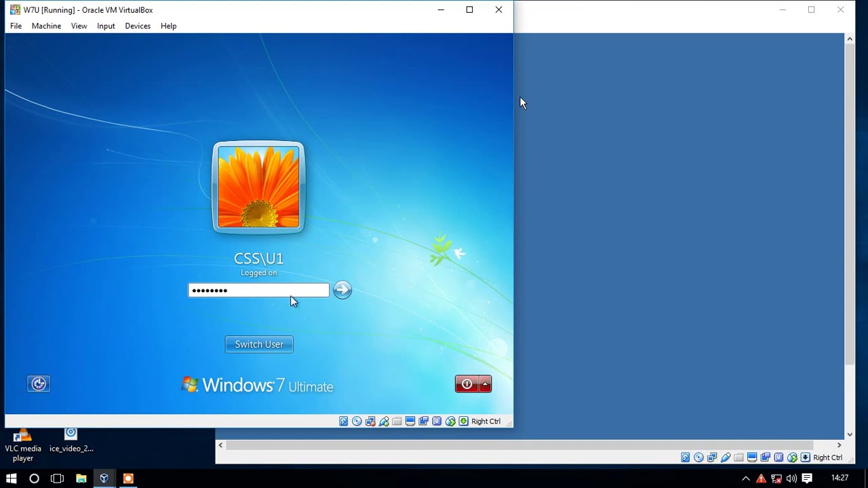The height and width of the screenshot is (488, 868).
Task: Click the red Shut down power button
Action: pyautogui.click(x=467, y=384)
